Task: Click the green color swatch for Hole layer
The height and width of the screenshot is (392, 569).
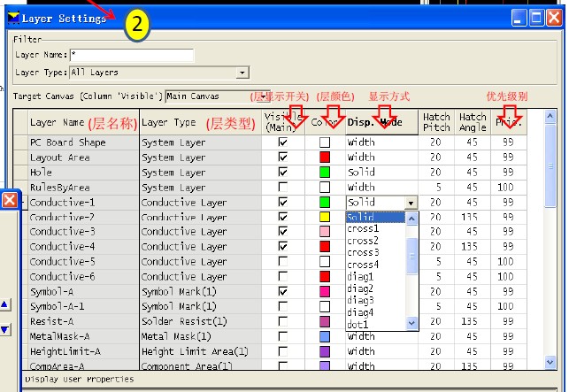Action: click(x=325, y=173)
